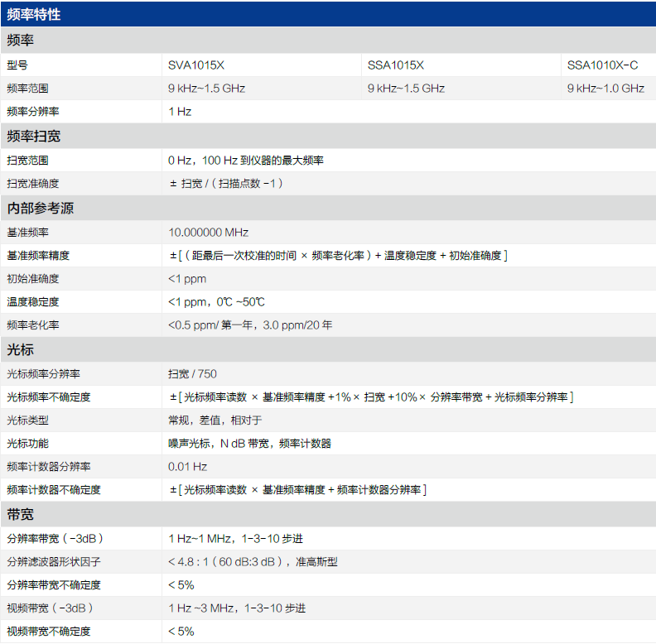Click the 分辨滤波器形状因子 row label

click(x=54, y=561)
